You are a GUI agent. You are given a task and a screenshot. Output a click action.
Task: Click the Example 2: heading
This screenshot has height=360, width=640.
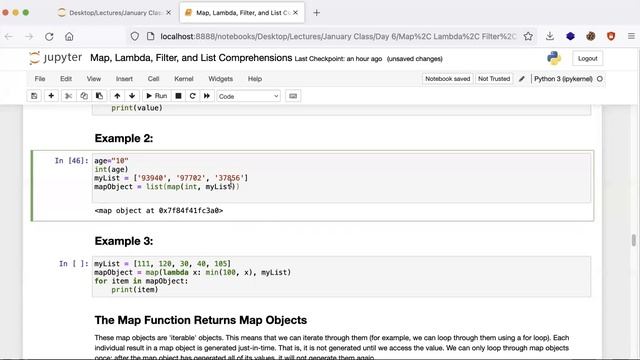[x=124, y=138]
